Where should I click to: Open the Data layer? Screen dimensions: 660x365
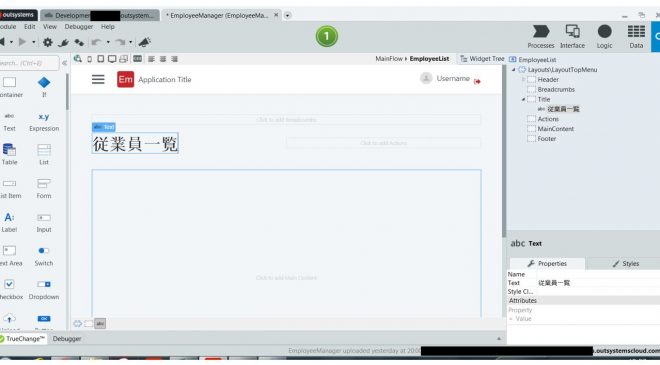[636, 37]
